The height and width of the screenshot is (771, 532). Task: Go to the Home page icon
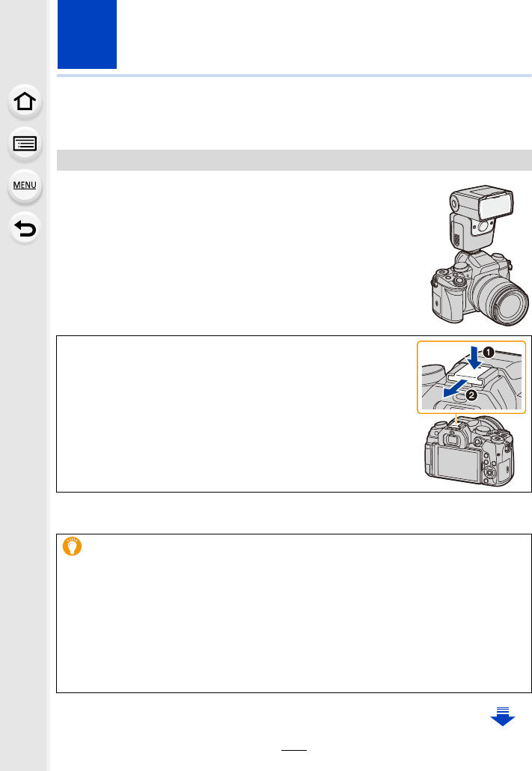pyautogui.click(x=25, y=102)
